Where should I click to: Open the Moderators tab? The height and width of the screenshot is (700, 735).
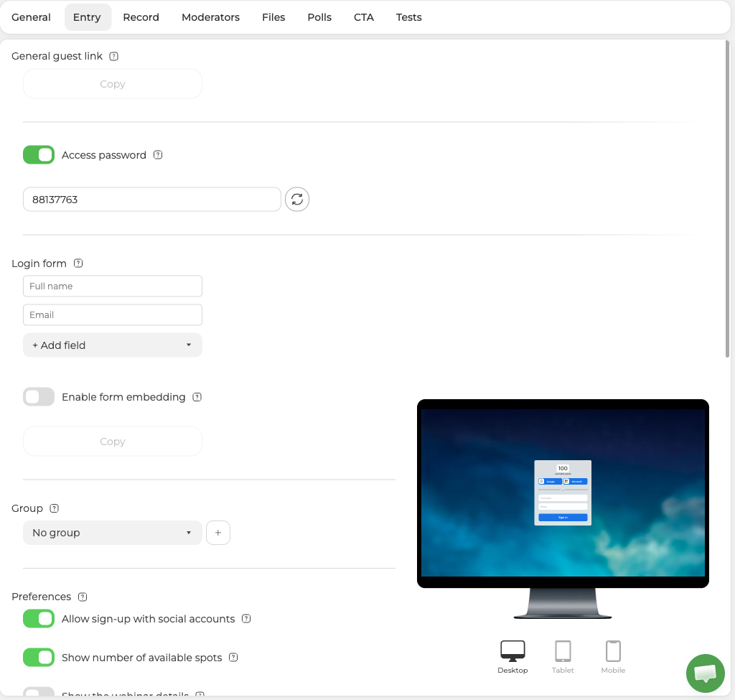[210, 17]
